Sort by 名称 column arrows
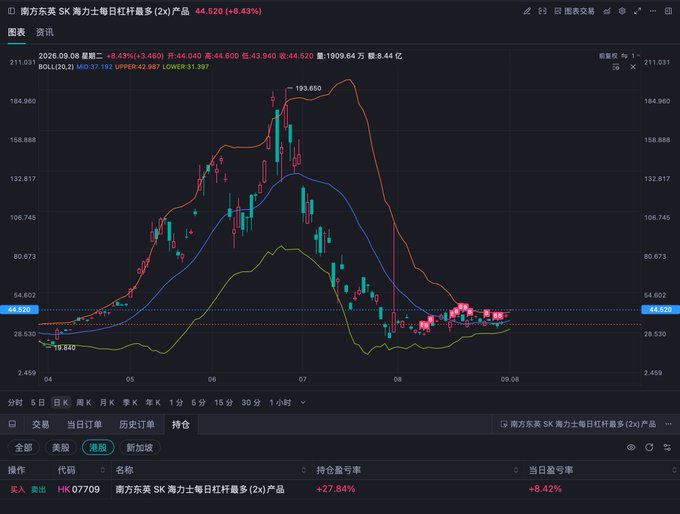Viewport: 680px width, 514px height. pos(304,470)
